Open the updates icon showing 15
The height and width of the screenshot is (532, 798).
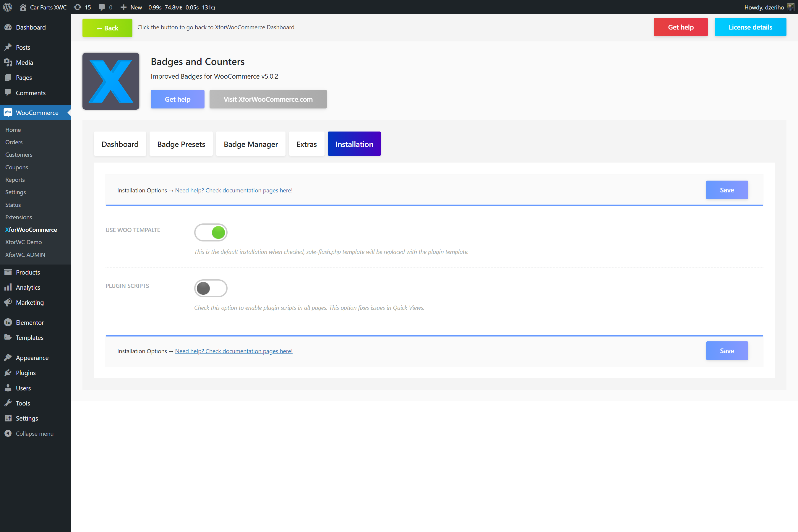tap(78, 7)
